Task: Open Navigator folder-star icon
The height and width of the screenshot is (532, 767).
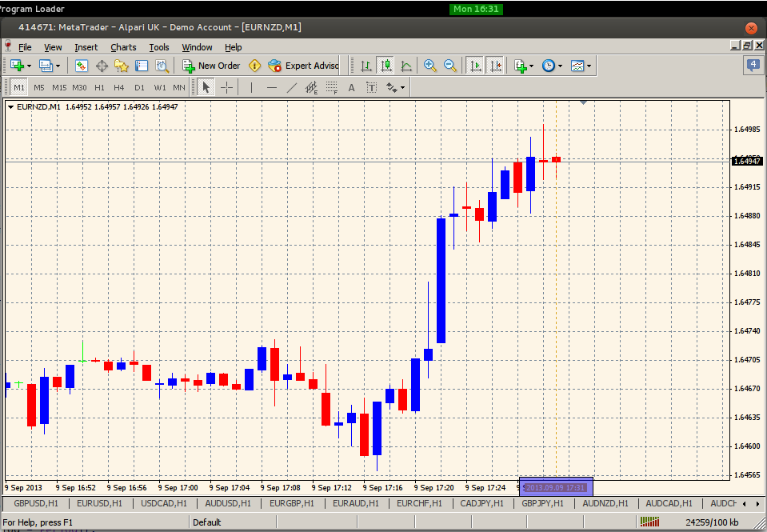Action: [122, 66]
